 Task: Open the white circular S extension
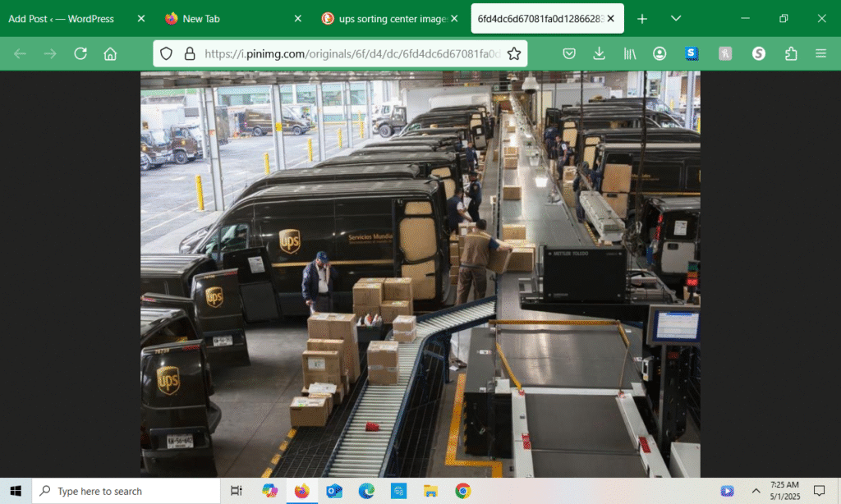(x=758, y=53)
